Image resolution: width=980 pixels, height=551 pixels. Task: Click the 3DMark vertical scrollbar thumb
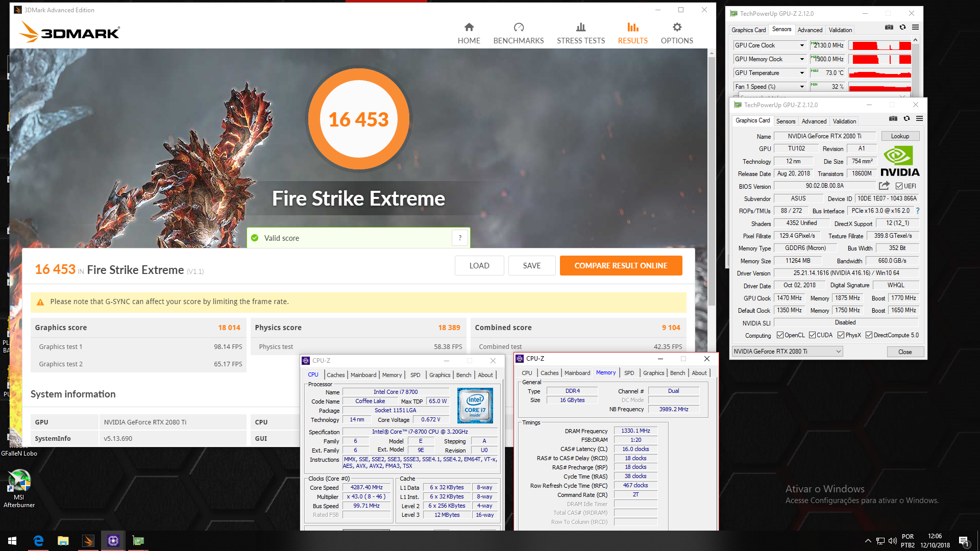(712, 181)
